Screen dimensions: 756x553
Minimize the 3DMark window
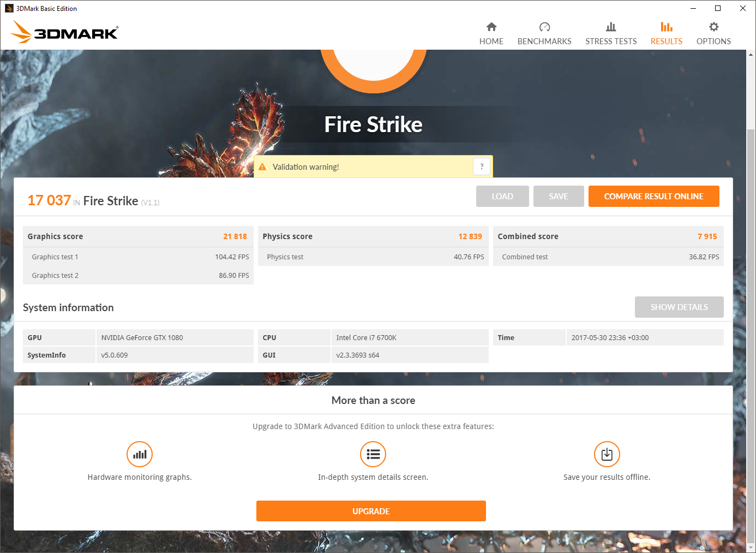click(693, 8)
